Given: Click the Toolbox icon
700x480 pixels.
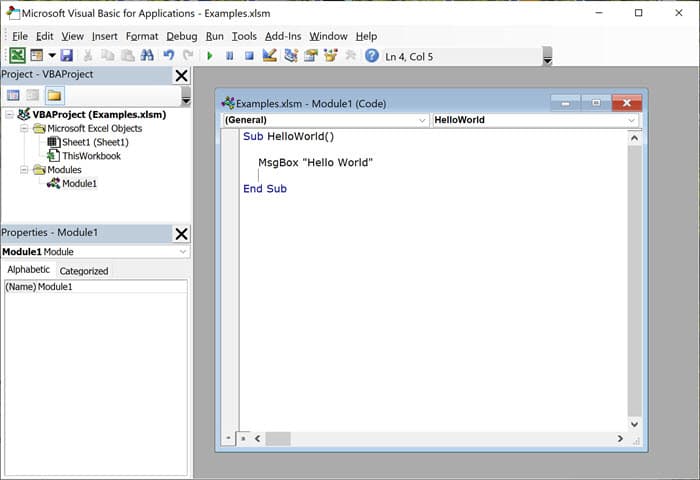Looking at the screenshot, I should click(x=350, y=56).
